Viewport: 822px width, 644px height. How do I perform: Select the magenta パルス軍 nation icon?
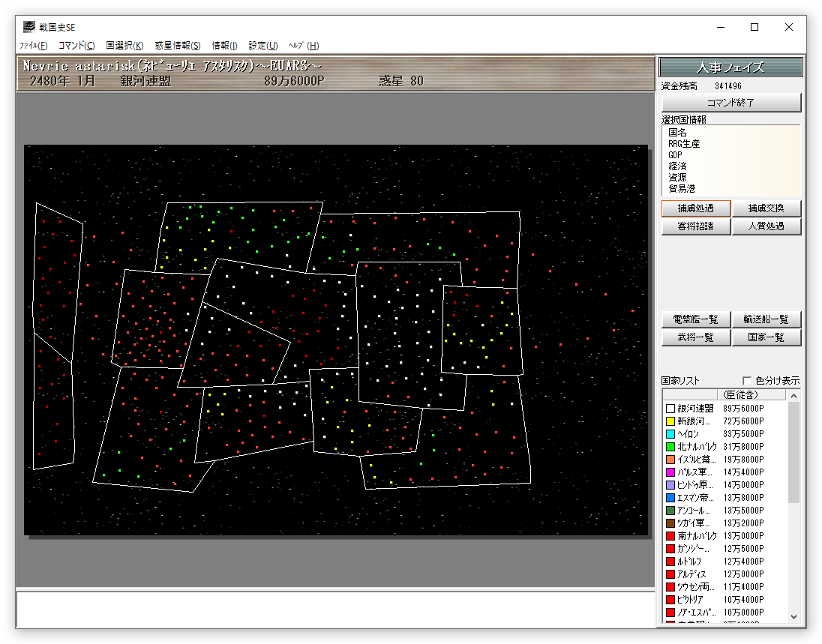[x=670, y=472]
